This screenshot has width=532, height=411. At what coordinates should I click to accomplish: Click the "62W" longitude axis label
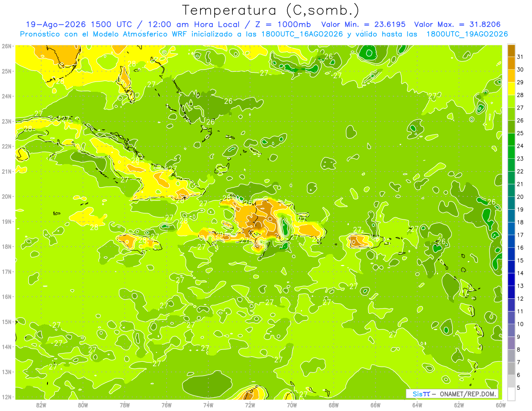pyautogui.click(x=459, y=405)
